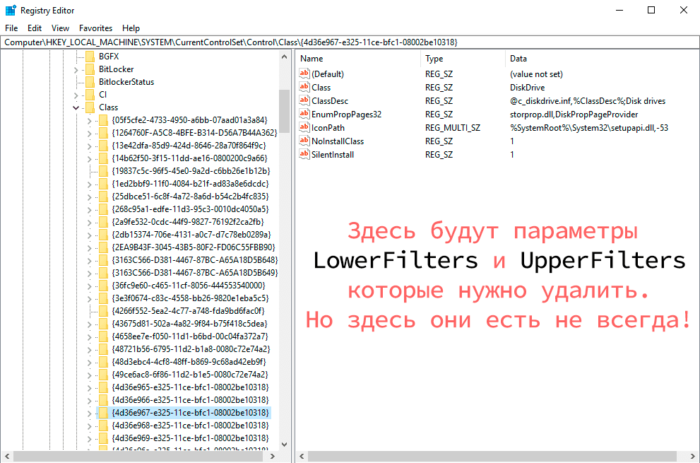Image resolution: width=700 pixels, height=463 pixels.
Task: Click folder icon of {13e42dfa-85d9-424d-8646-28a70f864f9c}
Action: point(104,146)
